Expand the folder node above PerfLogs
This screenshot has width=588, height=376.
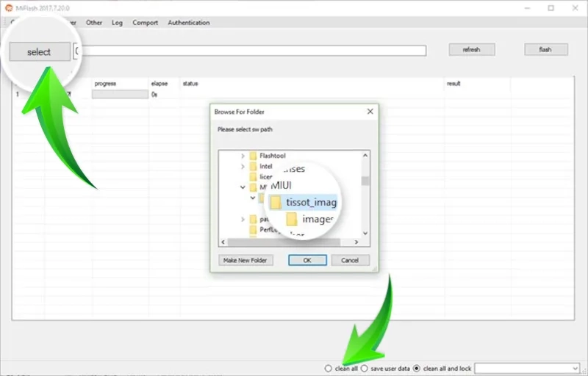pyautogui.click(x=243, y=219)
